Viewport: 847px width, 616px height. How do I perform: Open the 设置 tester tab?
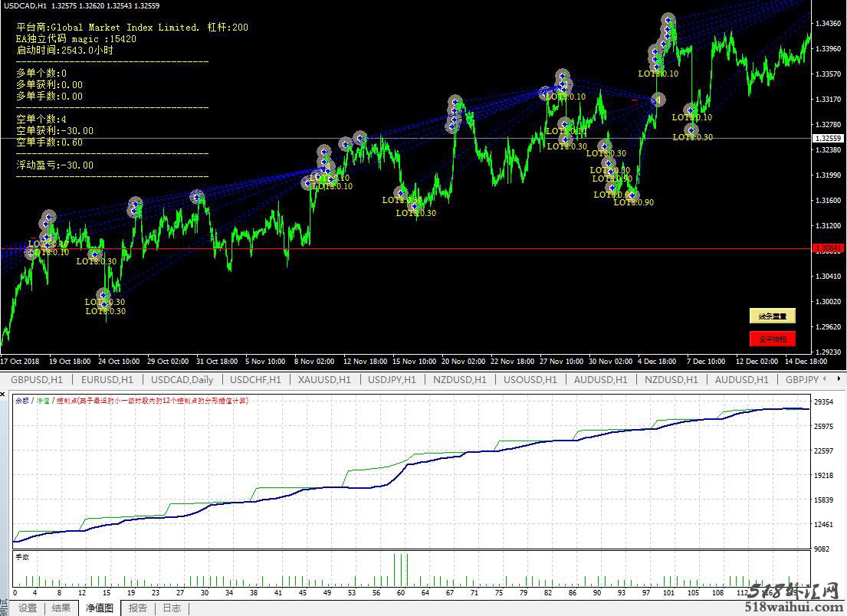28,608
